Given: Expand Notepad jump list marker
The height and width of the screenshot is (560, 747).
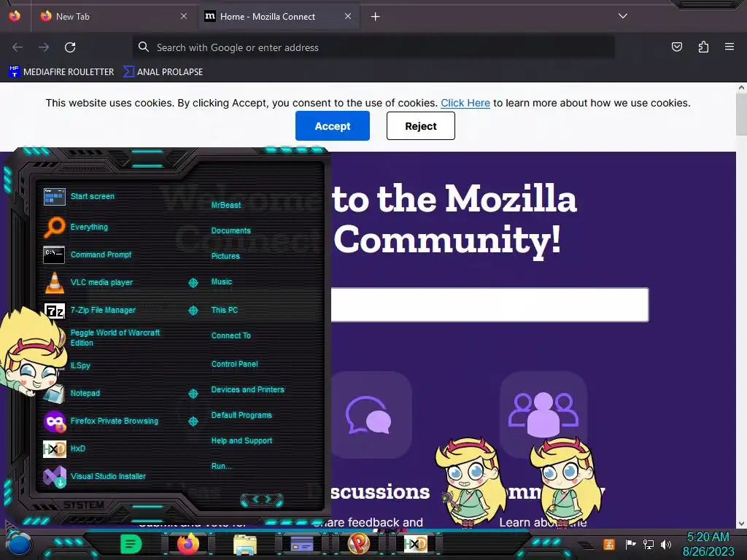Looking at the screenshot, I should coord(193,394).
